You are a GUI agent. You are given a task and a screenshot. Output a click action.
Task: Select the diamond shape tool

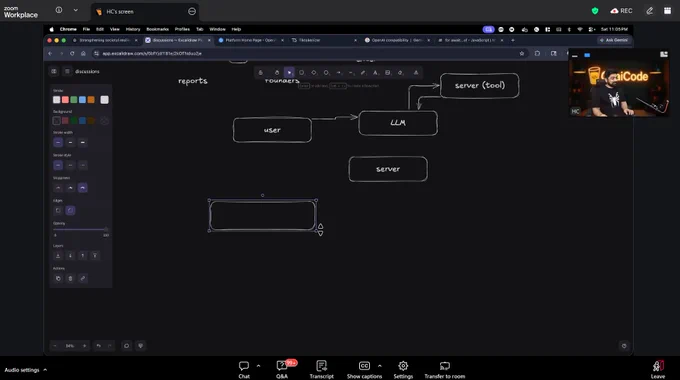click(x=314, y=72)
